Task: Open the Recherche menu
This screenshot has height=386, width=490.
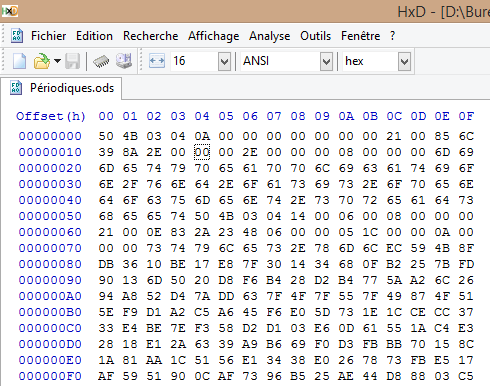Action: (150, 36)
